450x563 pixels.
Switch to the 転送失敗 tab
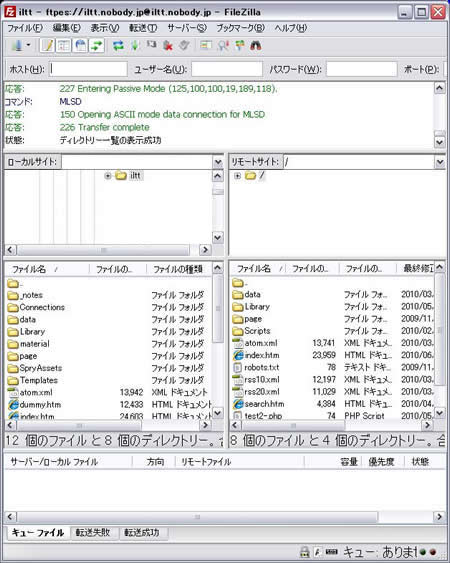pyautogui.click(x=93, y=532)
